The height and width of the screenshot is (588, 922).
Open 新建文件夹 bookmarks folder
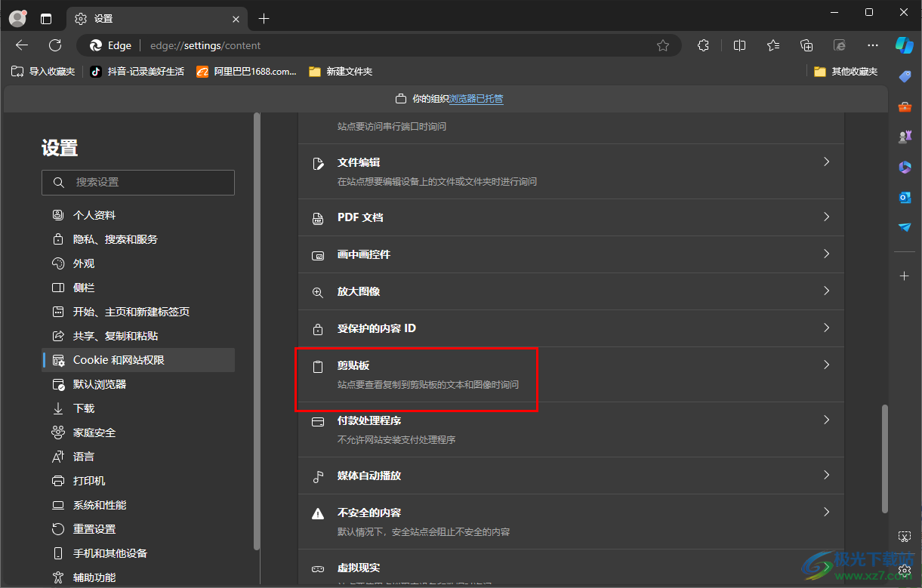(341, 72)
